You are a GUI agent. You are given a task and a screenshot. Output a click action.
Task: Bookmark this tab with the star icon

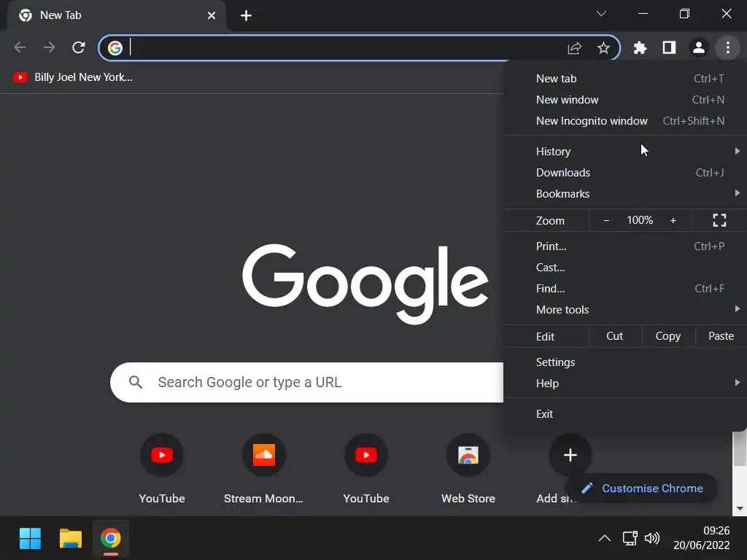(603, 48)
